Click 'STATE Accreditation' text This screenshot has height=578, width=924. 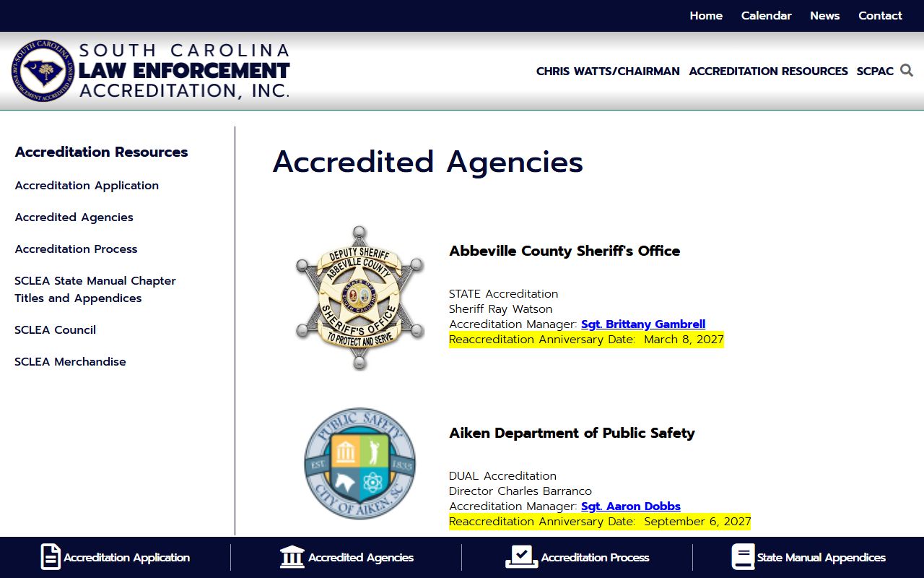point(503,293)
